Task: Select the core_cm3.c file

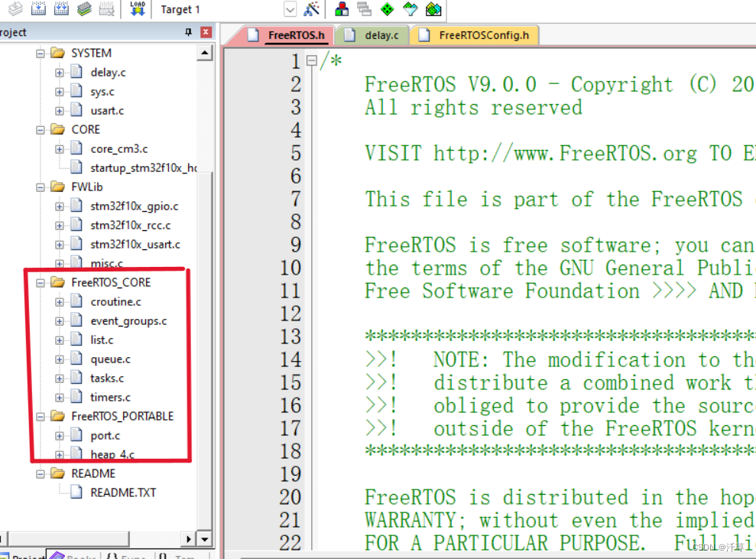Action: coord(119,149)
